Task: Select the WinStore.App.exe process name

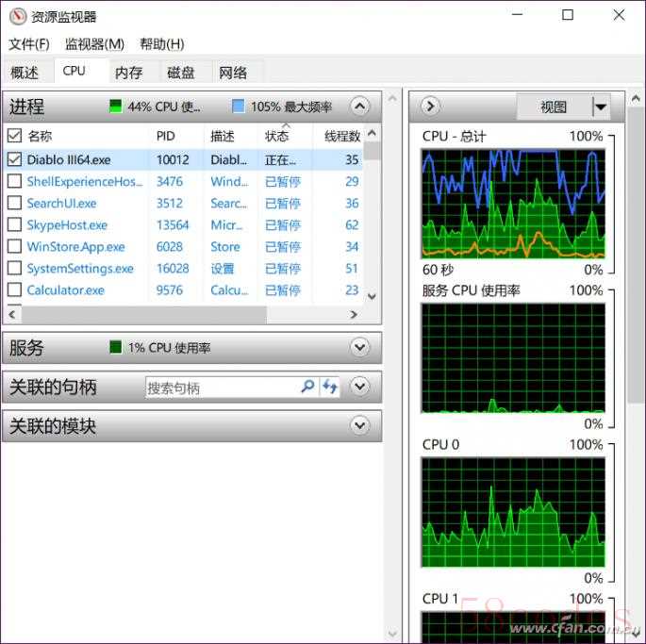Action: 75,247
